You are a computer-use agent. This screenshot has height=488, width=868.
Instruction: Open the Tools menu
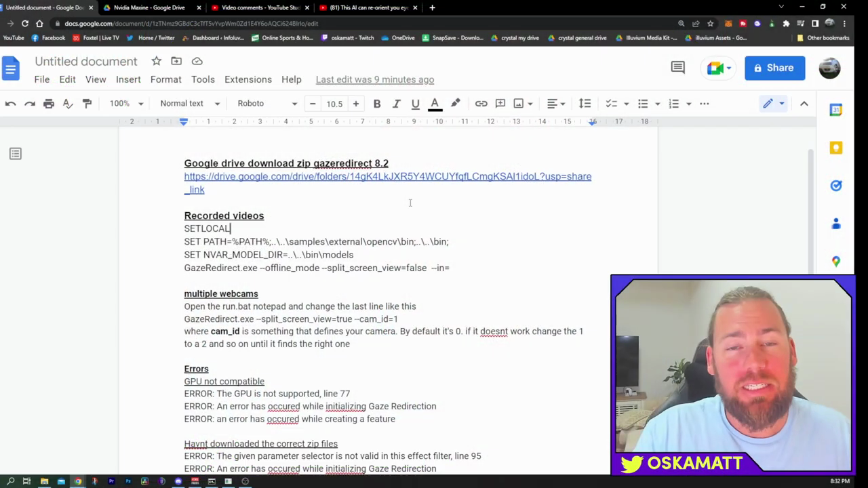(x=203, y=79)
